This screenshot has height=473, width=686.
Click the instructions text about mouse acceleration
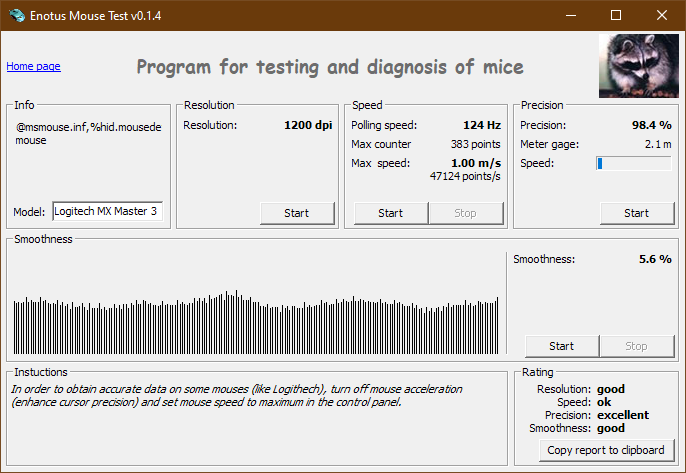click(237, 396)
